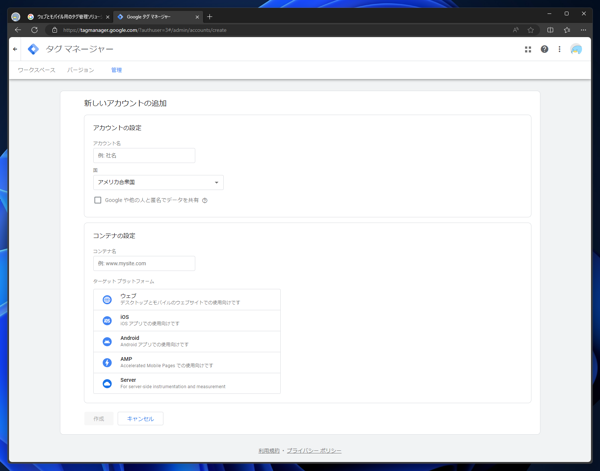Screen dimensions: 600x471
Task: Click the browser profile icon in title bar
Action: coord(16,17)
